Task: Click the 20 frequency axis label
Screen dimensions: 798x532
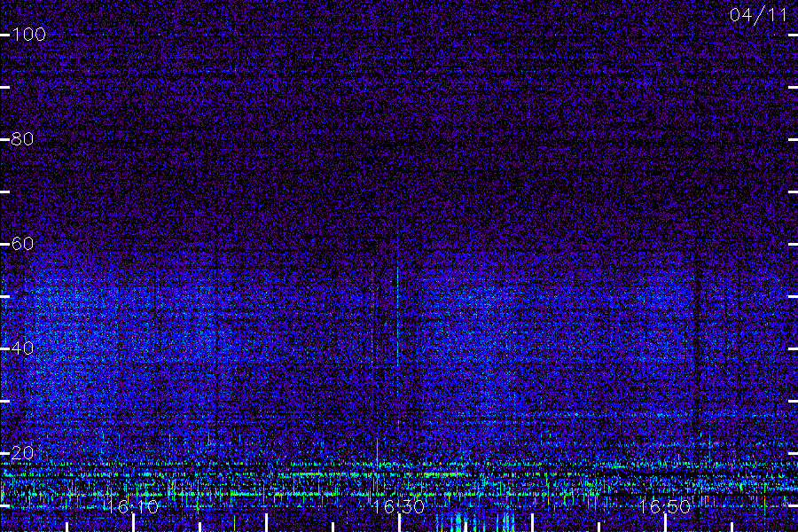Action: (22, 452)
